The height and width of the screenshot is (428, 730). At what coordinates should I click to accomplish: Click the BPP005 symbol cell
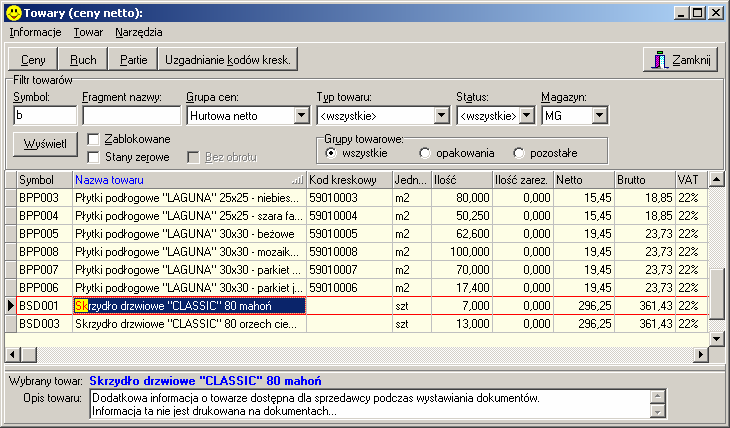point(45,234)
